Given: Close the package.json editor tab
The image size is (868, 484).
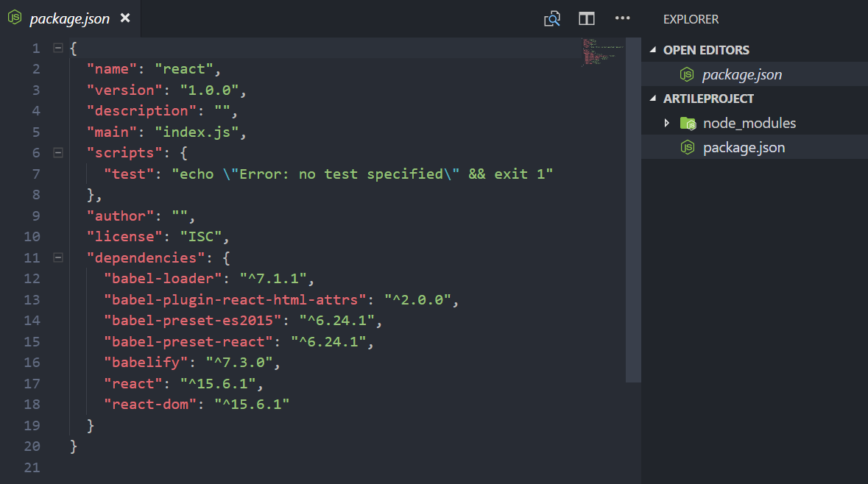Looking at the screenshot, I should [x=125, y=18].
